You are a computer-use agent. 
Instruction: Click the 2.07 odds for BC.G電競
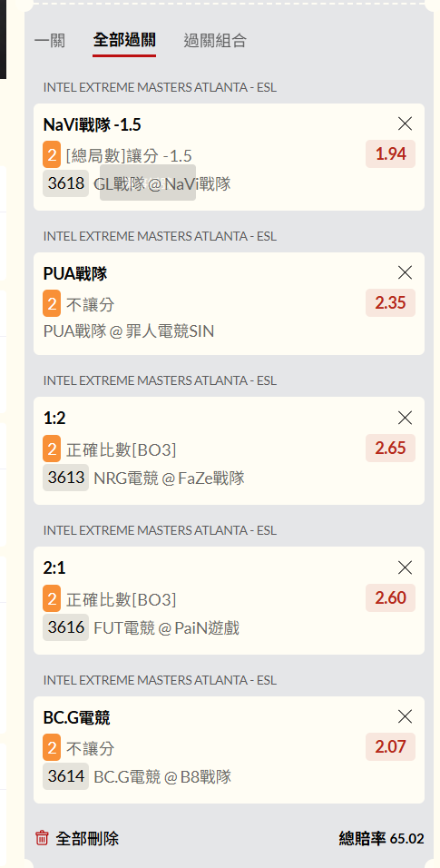tap(391, 747)
